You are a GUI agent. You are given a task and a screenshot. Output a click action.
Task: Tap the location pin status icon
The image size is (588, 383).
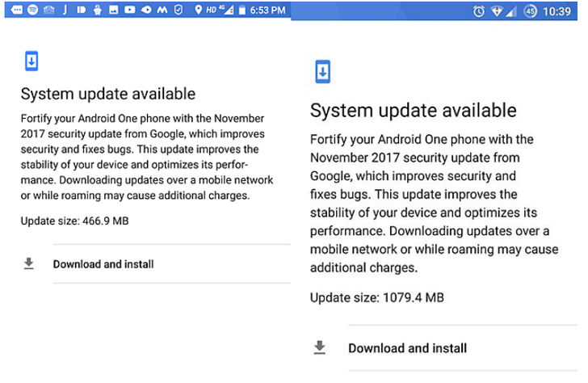coord(199,10)
